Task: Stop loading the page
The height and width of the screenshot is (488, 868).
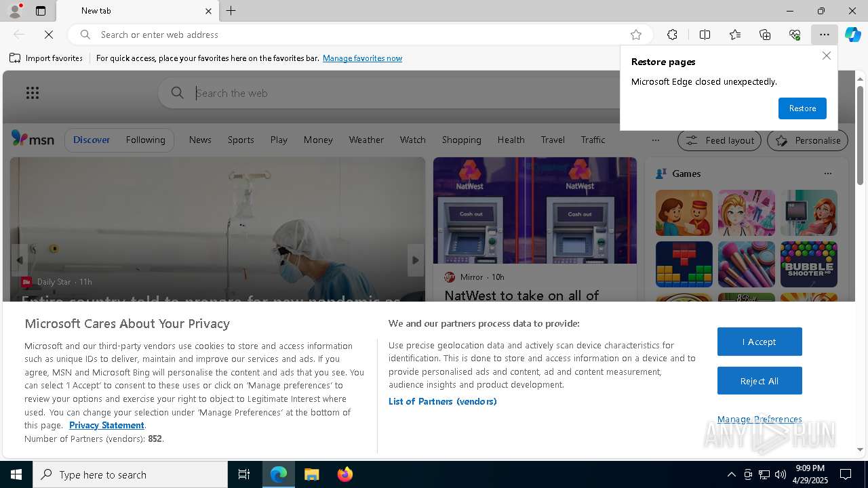Action: tap(49, 35)
